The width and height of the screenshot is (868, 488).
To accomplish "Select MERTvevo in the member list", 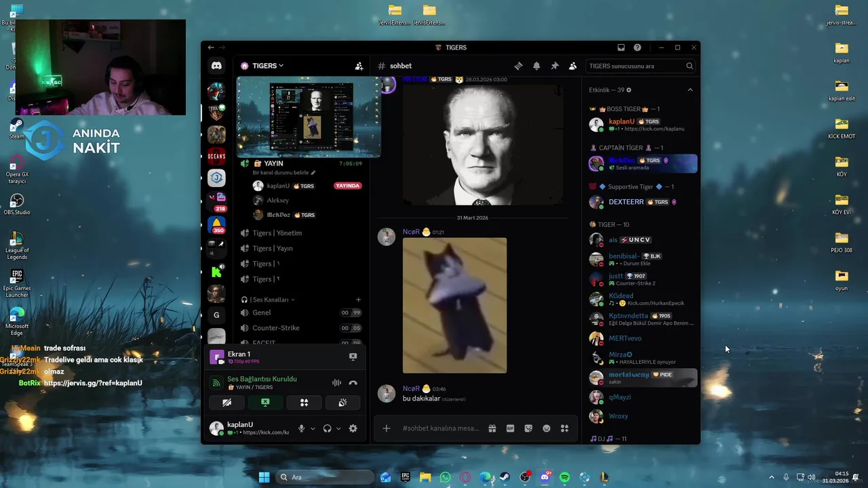I will point(642,338).
